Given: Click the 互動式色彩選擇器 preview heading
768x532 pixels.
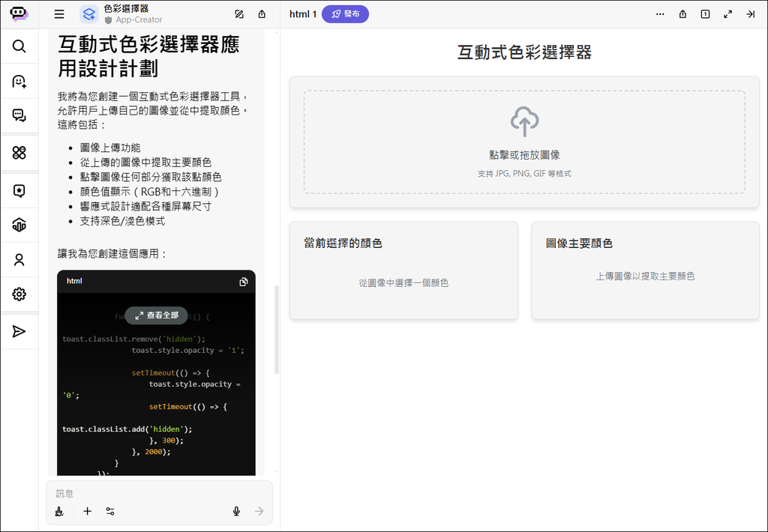Looking at the screenshot, I should coord(524,52).
